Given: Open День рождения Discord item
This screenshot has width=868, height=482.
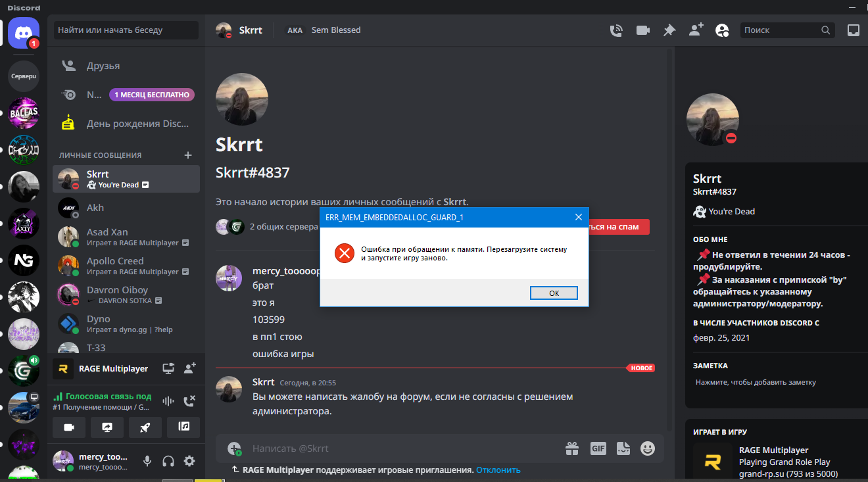Looking at the screenshot, I should (126, 124).
